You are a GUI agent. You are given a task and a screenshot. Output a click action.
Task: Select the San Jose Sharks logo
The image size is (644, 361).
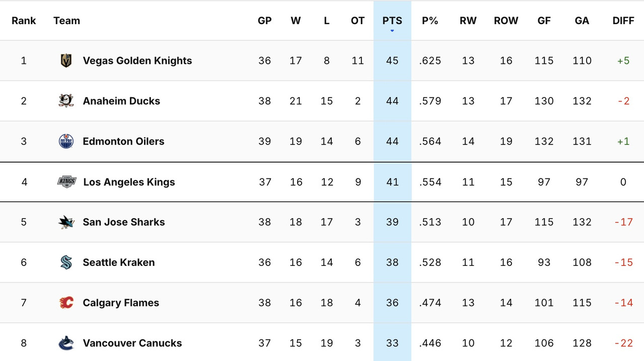click(x=65, y=222)
